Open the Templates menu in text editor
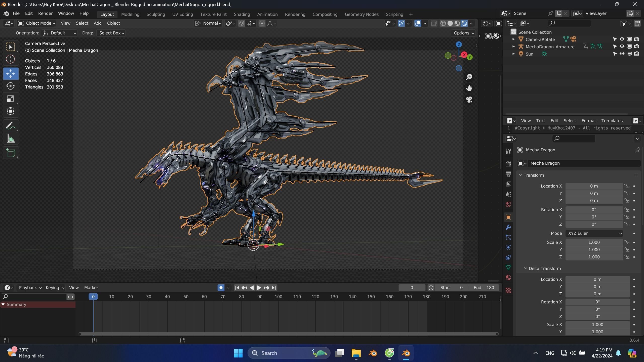Image resolution: width=644 pixels, height=362 pixels. 612,121
